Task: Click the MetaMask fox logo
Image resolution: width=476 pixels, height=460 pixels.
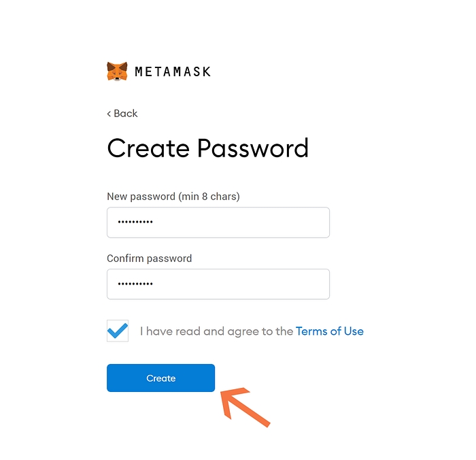Action: pyautogui.click(x=117, y=71)
